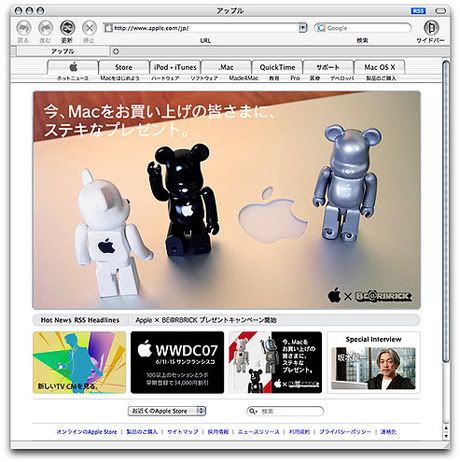The width and height of the screenshot is (460, 462).
Task: Click the デベロッパ subnav link
Action: point(342,78)
